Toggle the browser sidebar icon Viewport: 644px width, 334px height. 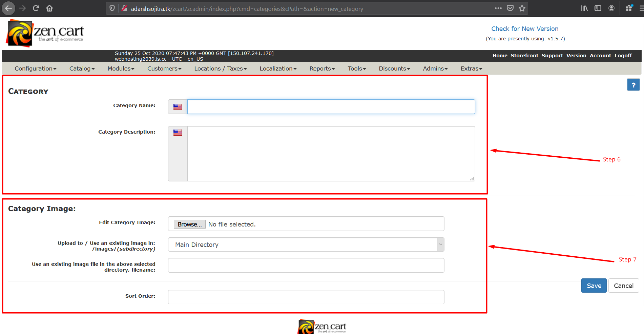(598, 8)
